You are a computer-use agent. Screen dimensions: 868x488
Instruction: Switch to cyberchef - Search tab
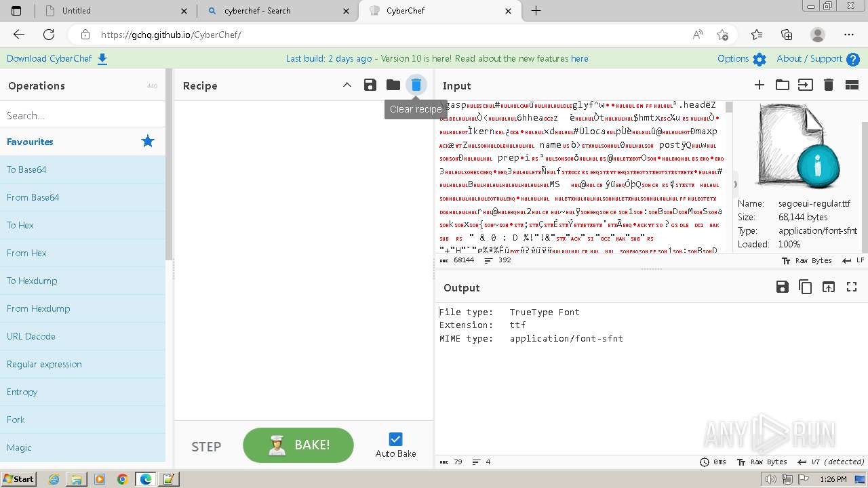coord(277,11)
